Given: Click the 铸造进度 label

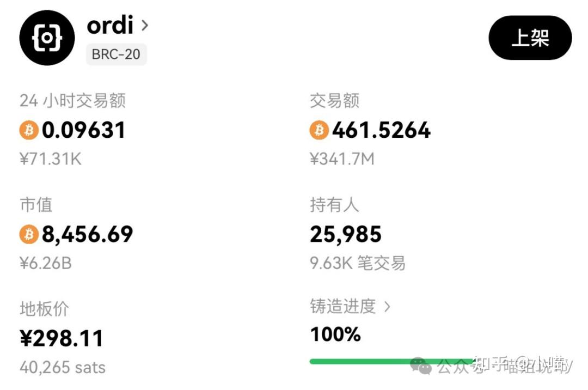Looking at the screenshot, I should [x=343, y=307].
